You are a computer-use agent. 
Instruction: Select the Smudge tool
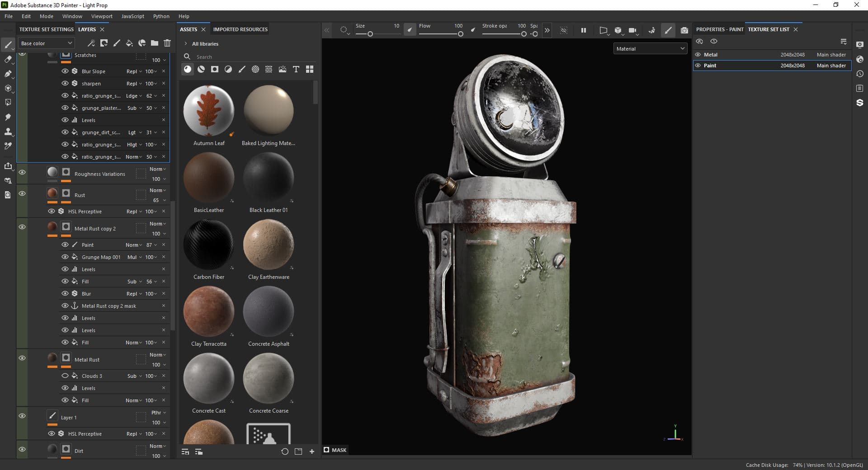click(8, 116)
